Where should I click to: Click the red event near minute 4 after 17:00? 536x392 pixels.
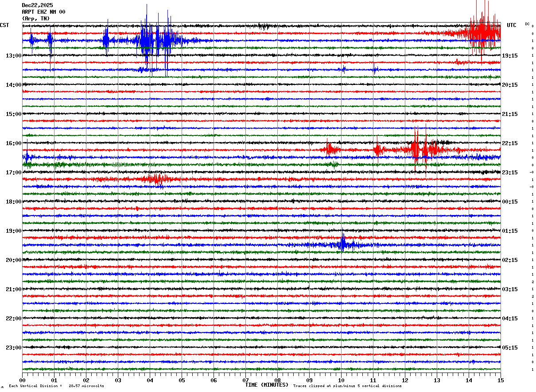coord(157,179)
